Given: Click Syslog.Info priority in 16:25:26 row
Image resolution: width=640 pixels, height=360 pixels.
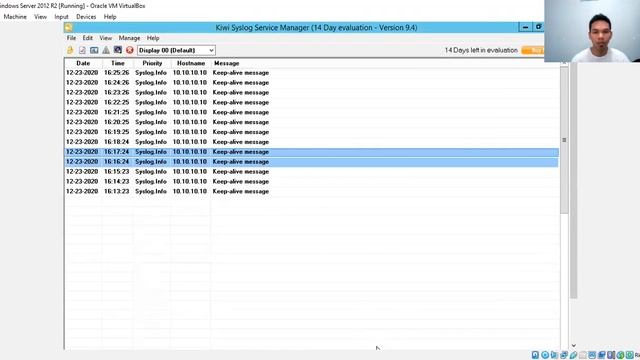Looking at the screenshot, I should click(x=151, y=73).
